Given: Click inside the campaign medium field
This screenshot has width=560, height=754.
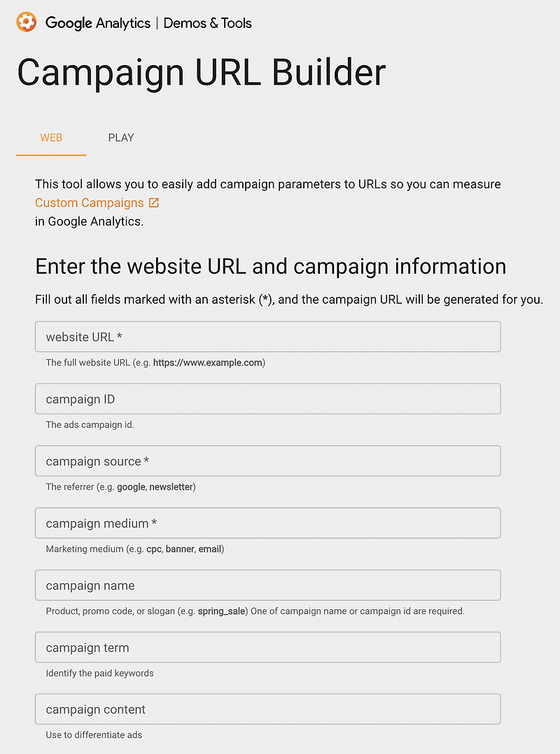Looking at the screenshot, I should 268,523.
